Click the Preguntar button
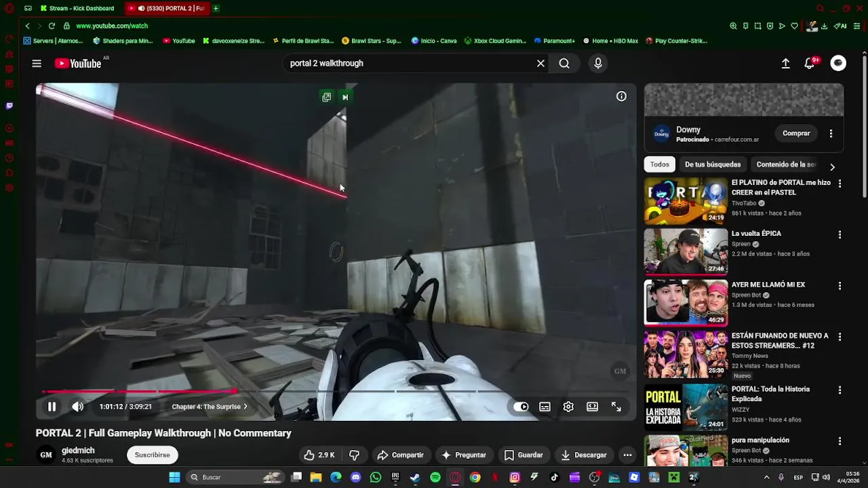 point(464,455)
